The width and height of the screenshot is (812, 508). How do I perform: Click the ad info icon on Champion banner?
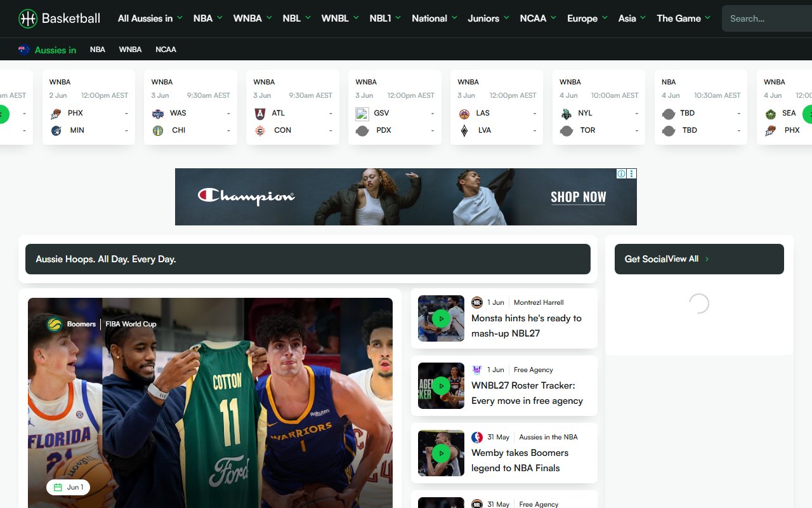click(622, 174)
